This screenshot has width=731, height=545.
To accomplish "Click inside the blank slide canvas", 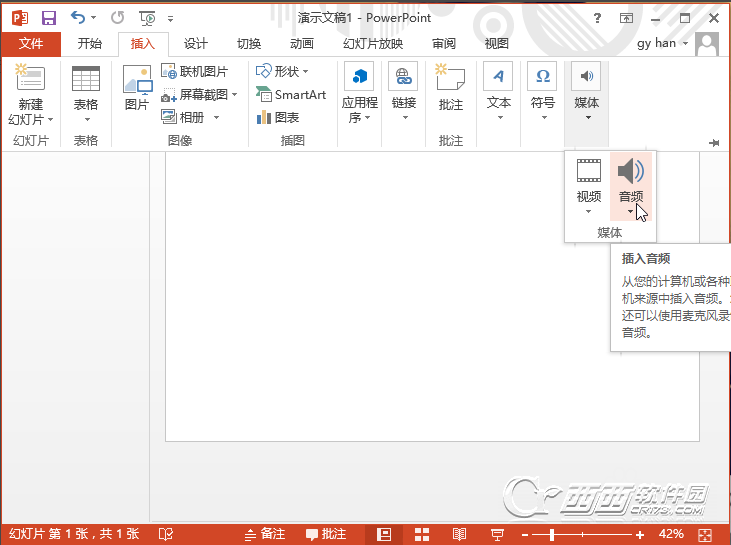I will (x=432, y=297).
